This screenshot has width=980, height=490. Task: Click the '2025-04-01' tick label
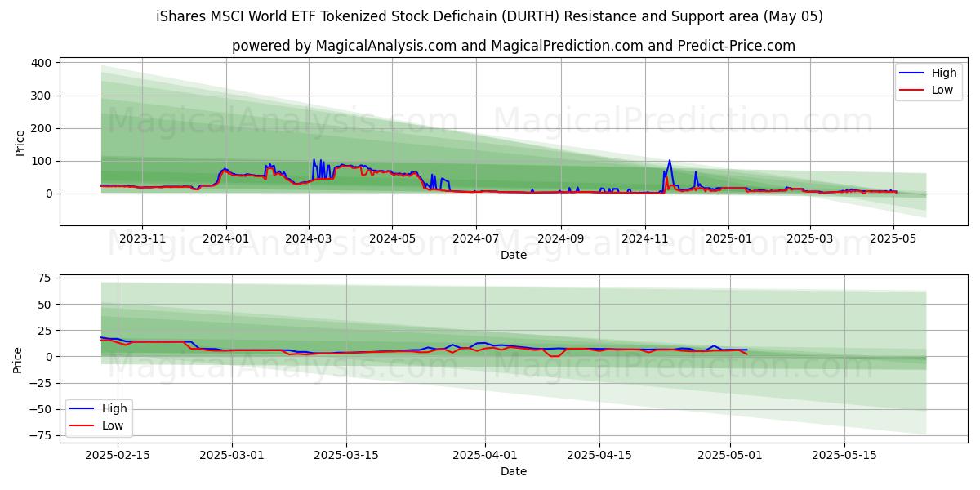click(485, 455)
